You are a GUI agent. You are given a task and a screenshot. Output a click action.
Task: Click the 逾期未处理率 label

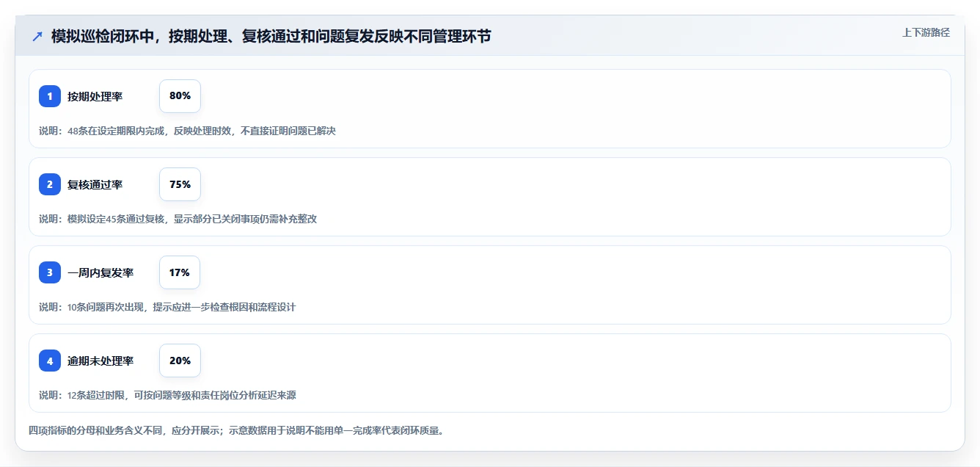click(x=100, y=361)
